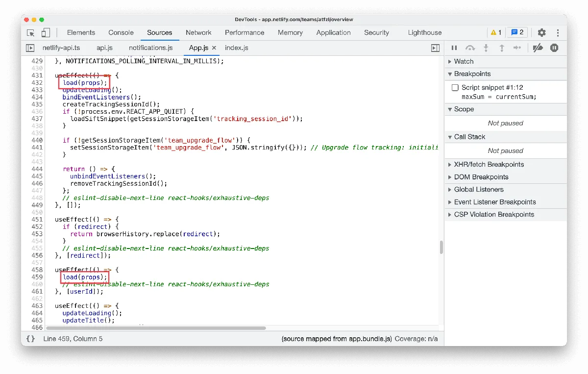Open the notifications.js file tab
The image size is (588, 374).
(x=151, y=48)
